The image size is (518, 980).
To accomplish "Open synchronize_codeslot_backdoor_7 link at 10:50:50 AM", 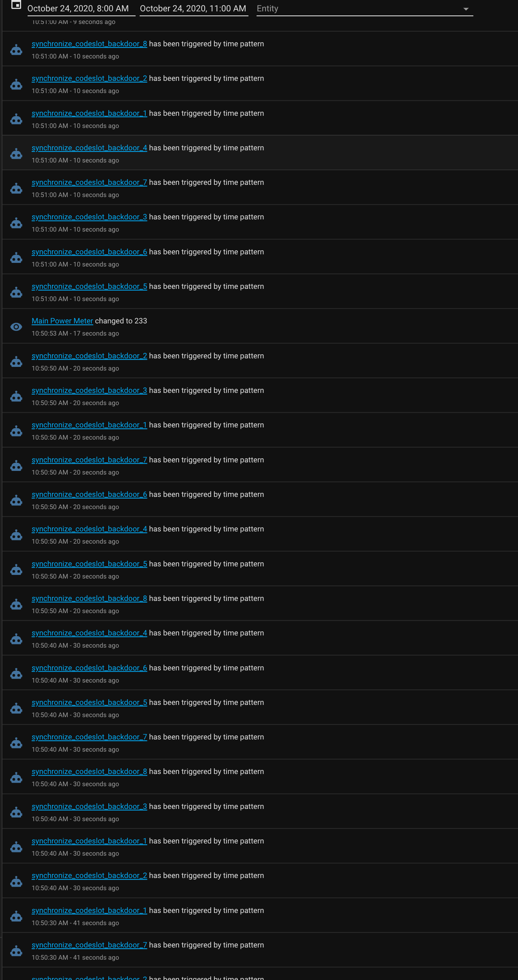I will [89, 460].
